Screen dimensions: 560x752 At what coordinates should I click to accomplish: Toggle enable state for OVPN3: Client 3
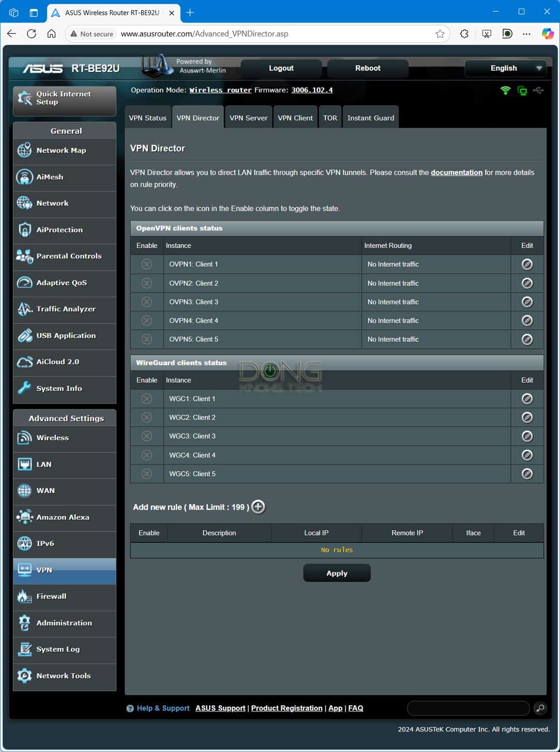coord(147,302)
